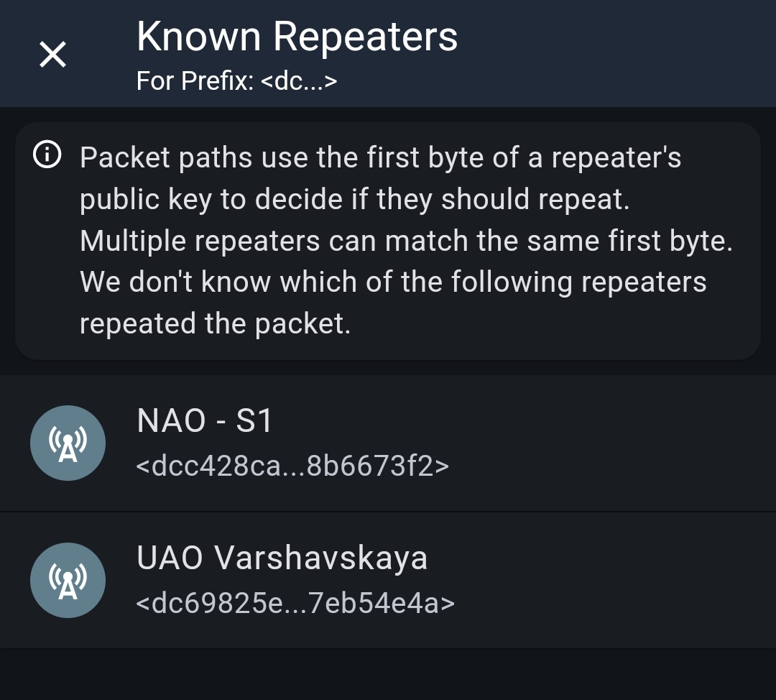This screenshot has height=700, width=776.
Task: Click the "public key to decide" line
Action: tap(354, 200)
